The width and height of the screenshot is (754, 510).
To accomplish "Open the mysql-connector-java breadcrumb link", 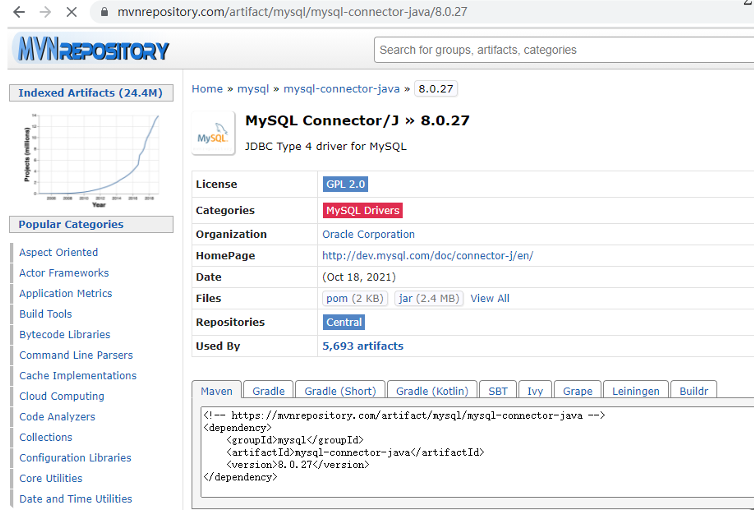I will coord(341,89).
